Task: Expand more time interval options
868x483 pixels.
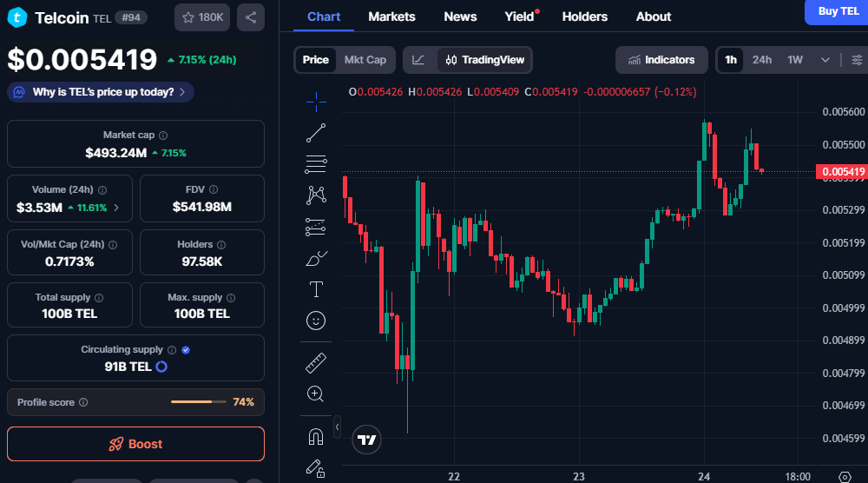Action: (825, 60)
